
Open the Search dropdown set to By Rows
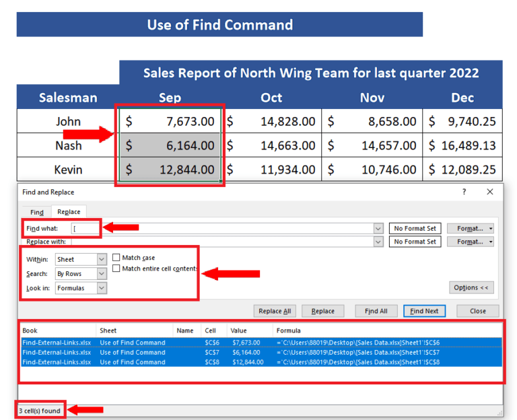(81, 274)
